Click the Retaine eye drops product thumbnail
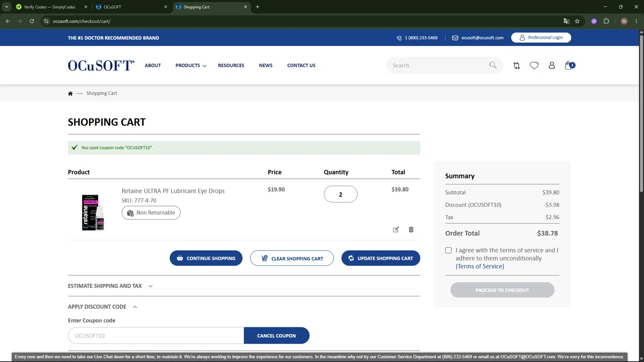The width and height of the screenshot is (644, 362). (93, 212)
